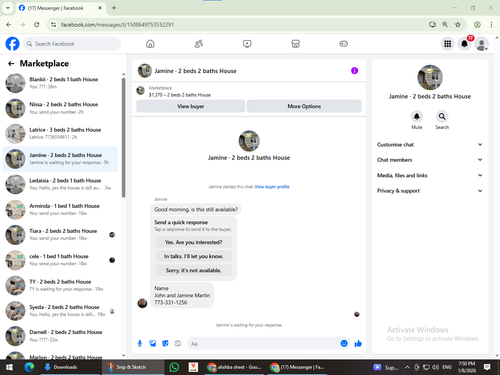The width and height of the screenshot is (500, 375).
Task: Go to the Home feed icon
Action: pos(150,44)
